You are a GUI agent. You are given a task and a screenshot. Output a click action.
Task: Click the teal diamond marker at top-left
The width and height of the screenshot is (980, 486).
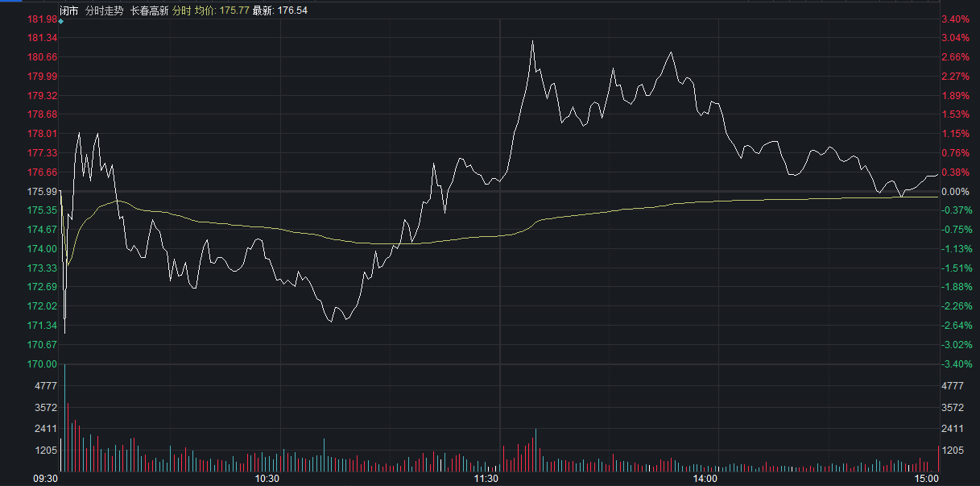coord(60,21)
